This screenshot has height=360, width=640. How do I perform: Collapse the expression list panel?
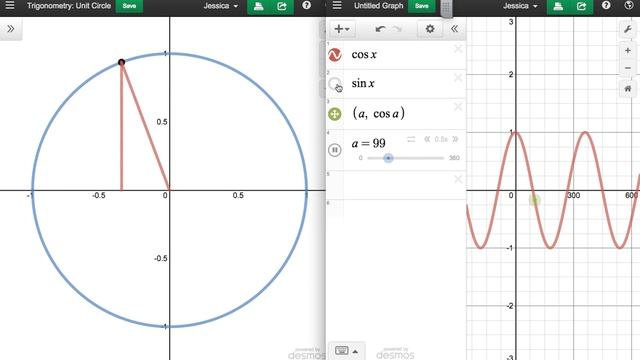[454, 29]
